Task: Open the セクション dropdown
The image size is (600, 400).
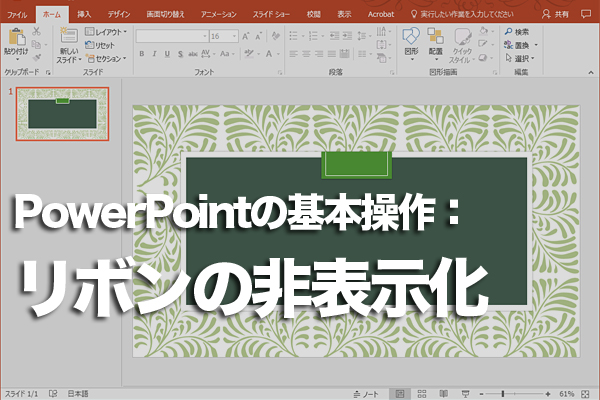Action: click(106, 59)
